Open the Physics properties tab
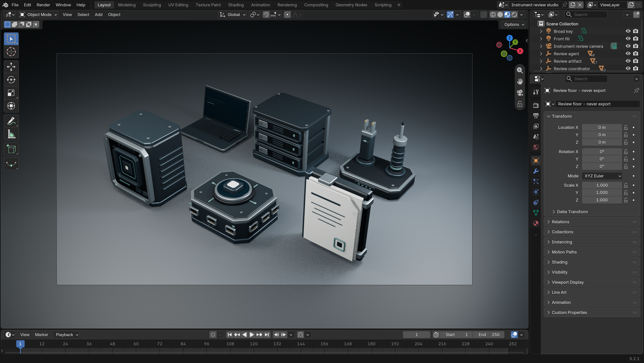This screenshot has height=363, width=644. (536, 192)
